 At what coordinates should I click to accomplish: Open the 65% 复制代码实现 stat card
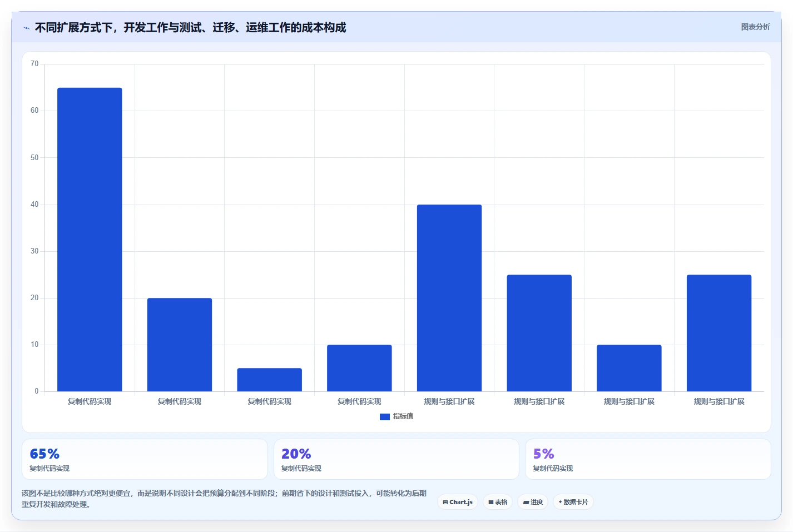pyautogui.click(x=145, y=459)
